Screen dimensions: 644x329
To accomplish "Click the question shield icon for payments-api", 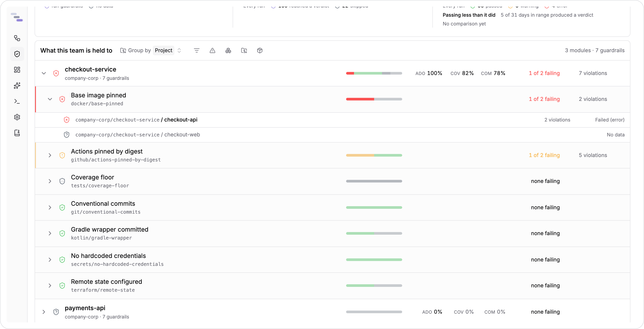I will point(56,312).
